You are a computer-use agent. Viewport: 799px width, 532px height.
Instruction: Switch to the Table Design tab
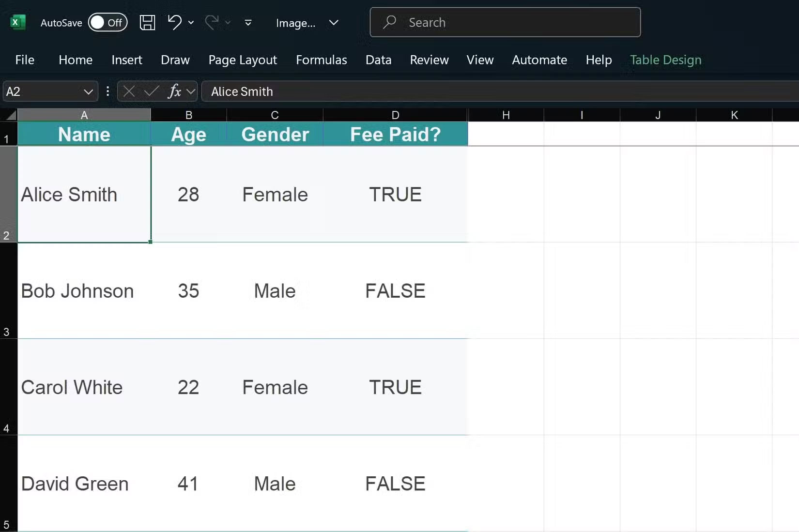pyautogui.click(x=666, y=60)
